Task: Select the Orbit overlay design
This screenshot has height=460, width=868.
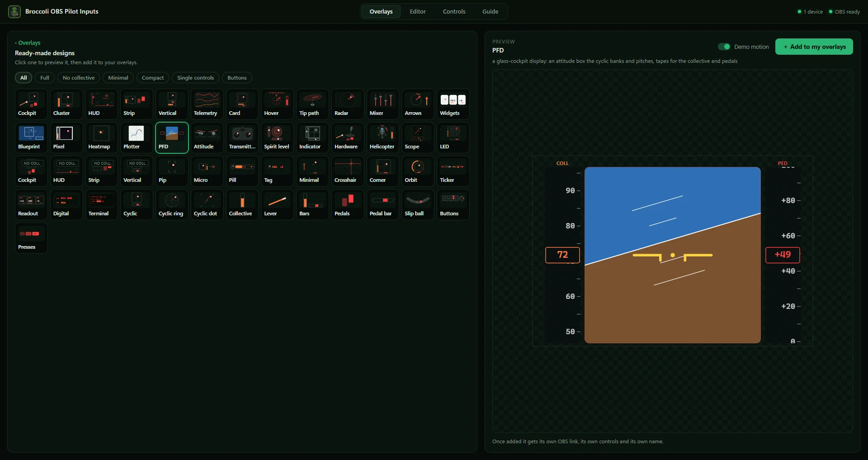Action: click(x=418, y=171)
